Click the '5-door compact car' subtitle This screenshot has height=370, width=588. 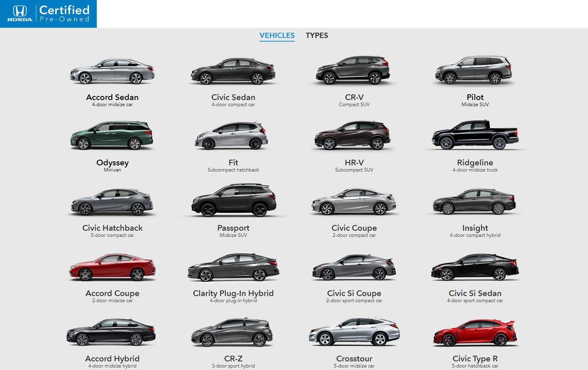112,235
